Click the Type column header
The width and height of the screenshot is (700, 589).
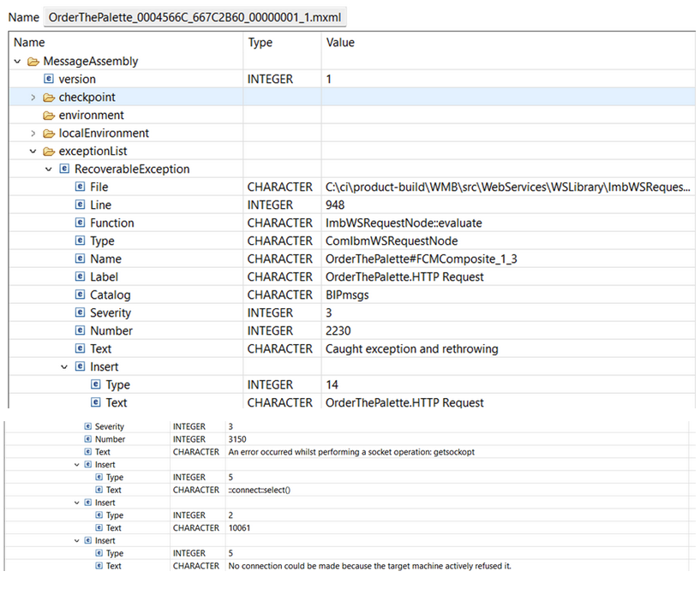[260, 43]
